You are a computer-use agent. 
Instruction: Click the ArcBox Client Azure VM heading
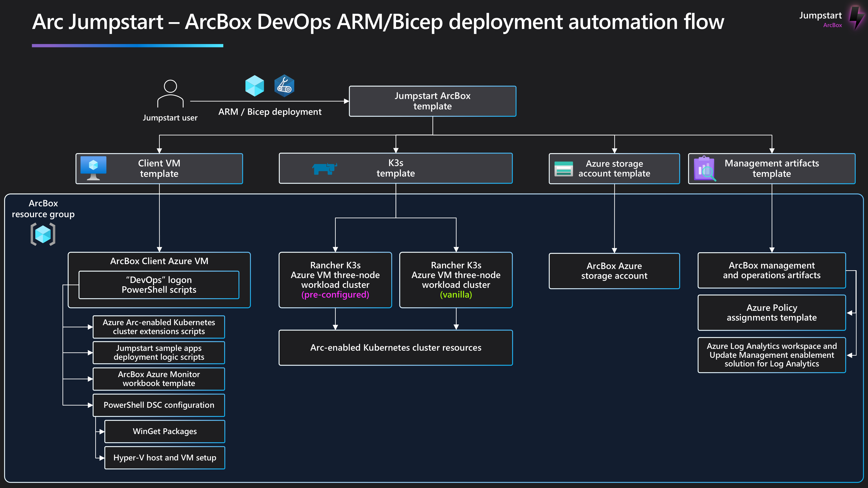click(x=159, y=261)
